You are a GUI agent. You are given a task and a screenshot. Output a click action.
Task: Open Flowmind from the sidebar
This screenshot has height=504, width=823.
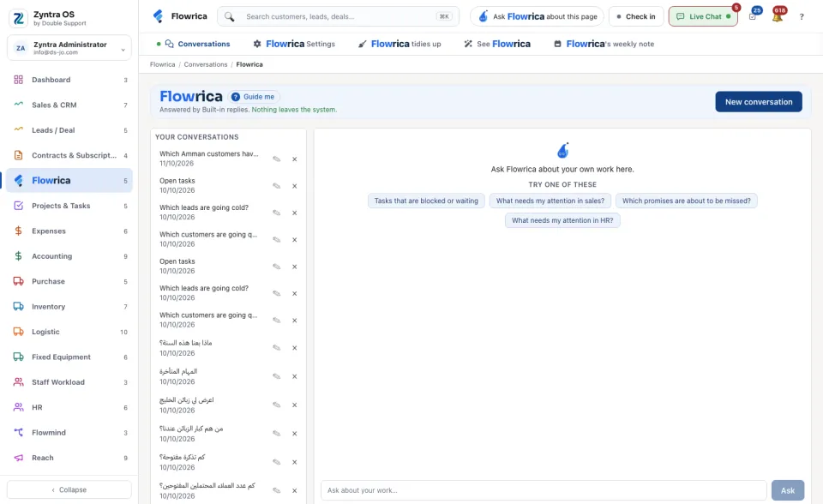(x=69, y=433)
